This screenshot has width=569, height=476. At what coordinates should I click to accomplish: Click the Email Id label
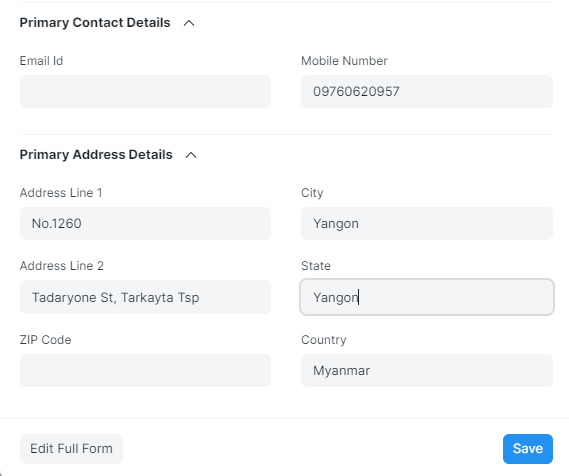41,61
